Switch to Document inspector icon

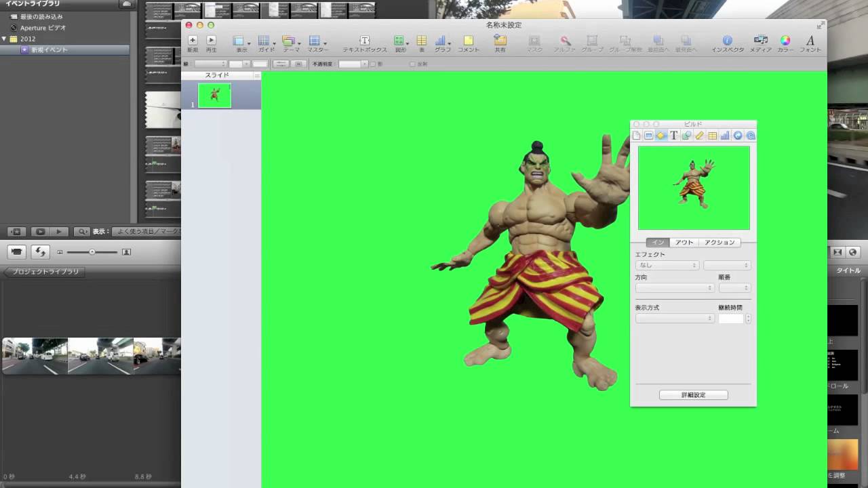point(636,136)
